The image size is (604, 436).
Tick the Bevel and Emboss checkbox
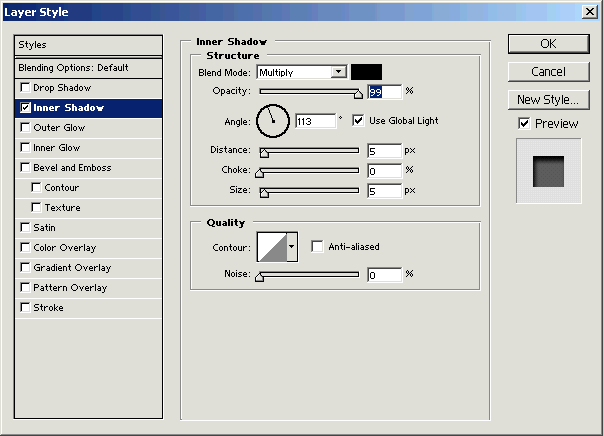point(25,168)
